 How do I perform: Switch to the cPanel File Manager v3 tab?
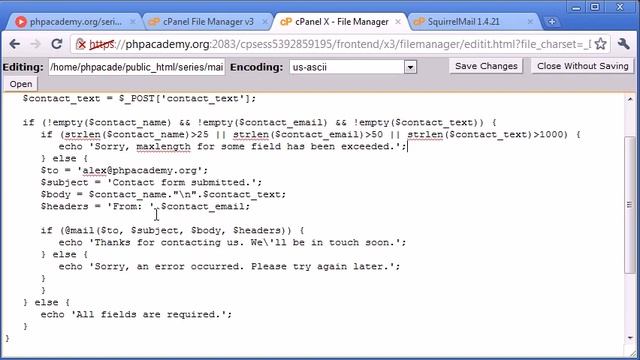[208, 22]
